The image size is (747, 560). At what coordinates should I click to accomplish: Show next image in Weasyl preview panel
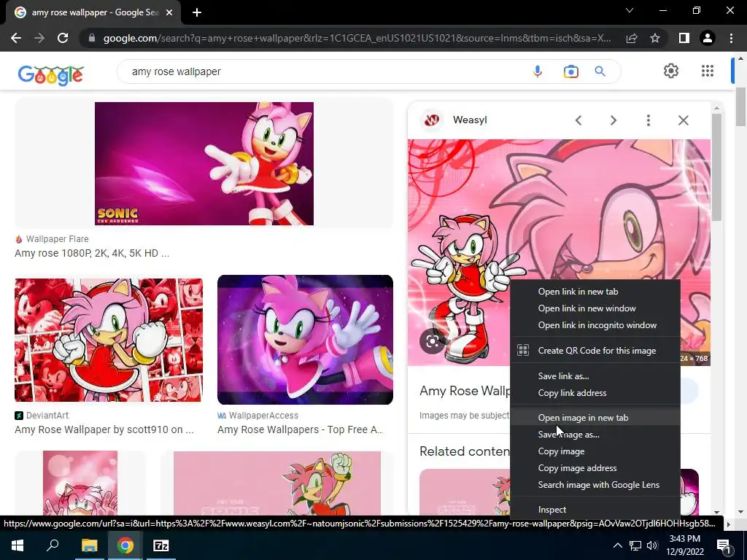point(613,120)
